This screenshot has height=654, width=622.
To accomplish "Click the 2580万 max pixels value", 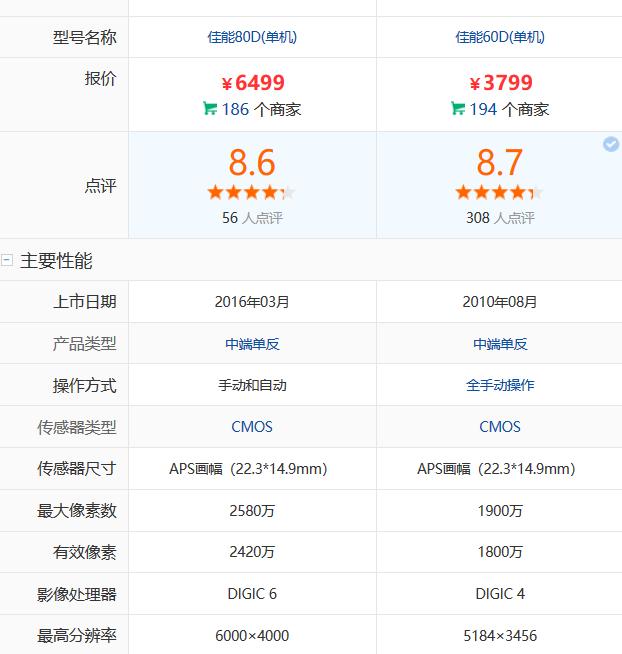I will pos(252,511).
